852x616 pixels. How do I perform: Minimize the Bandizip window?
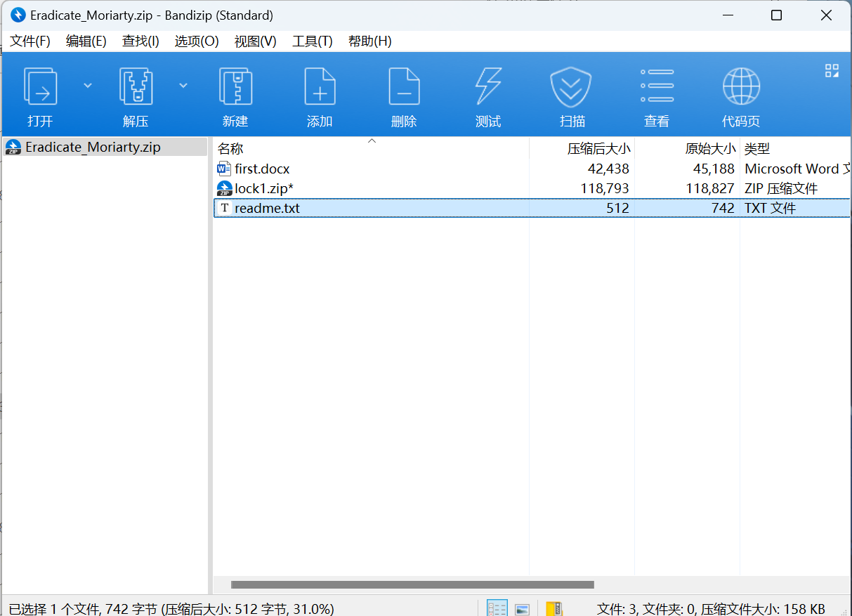point(728,15)
